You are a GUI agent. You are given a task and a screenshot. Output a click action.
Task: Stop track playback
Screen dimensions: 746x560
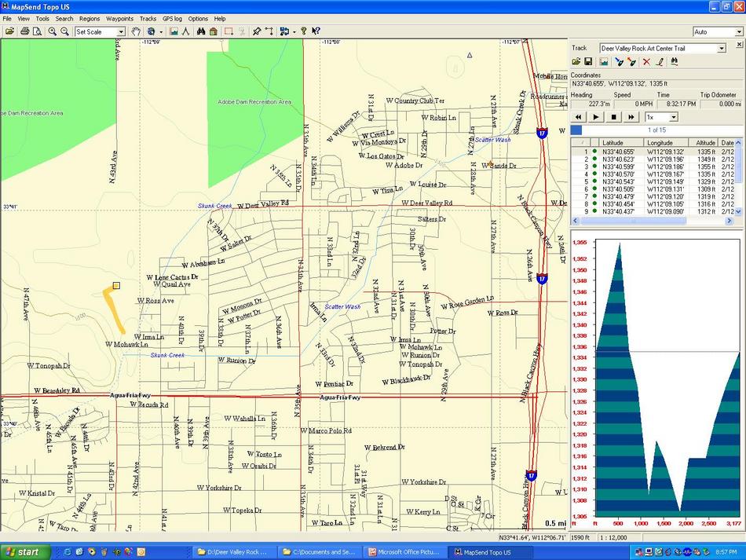click(613, 117)
